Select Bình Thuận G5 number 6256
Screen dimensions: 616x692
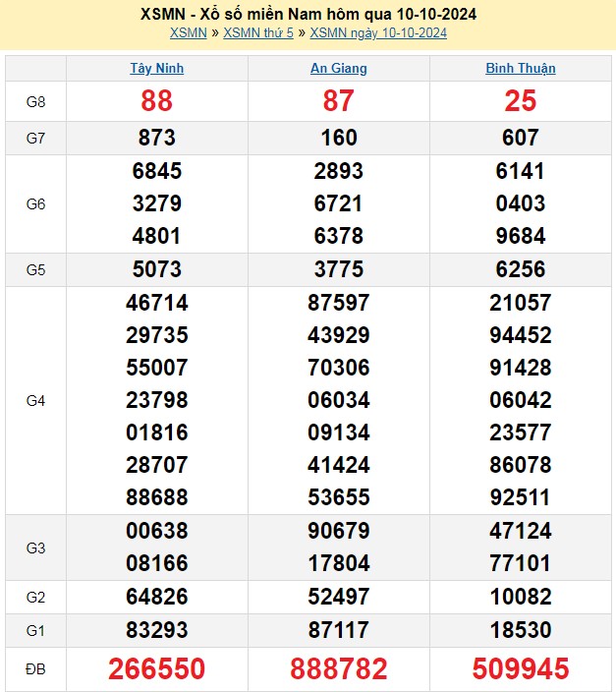[x=520, y=269]
